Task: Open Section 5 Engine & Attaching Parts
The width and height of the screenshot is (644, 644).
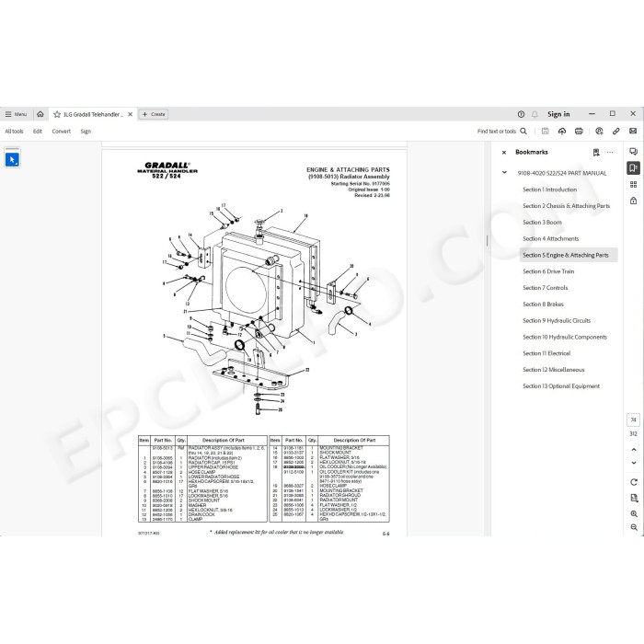Action: [569, 255]
